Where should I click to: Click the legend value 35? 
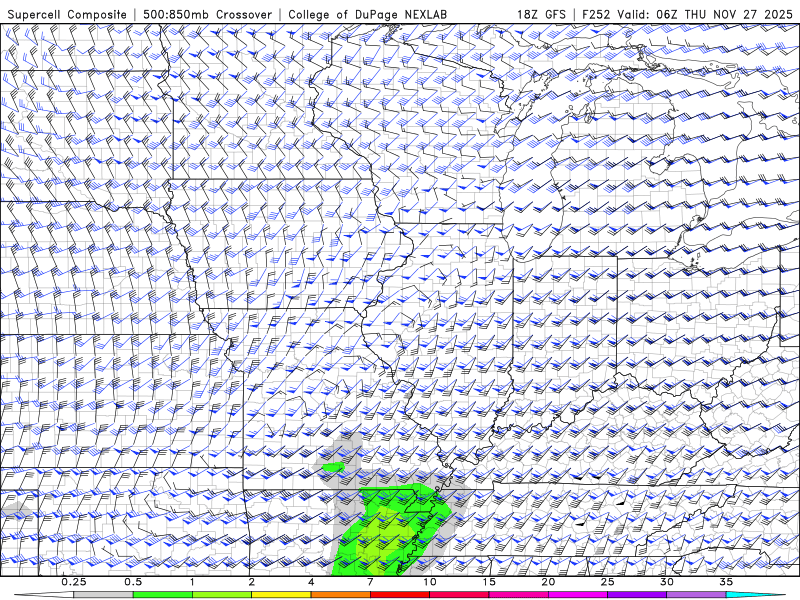click(x=726, y=582)
